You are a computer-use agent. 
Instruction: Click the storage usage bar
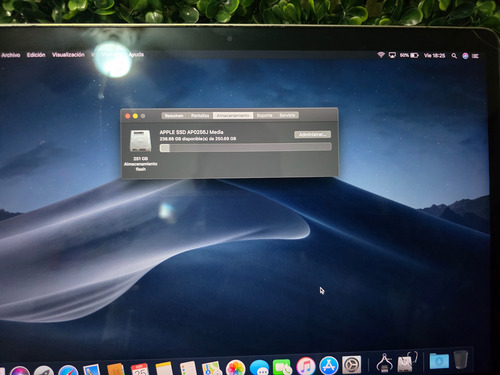point(246,147)
